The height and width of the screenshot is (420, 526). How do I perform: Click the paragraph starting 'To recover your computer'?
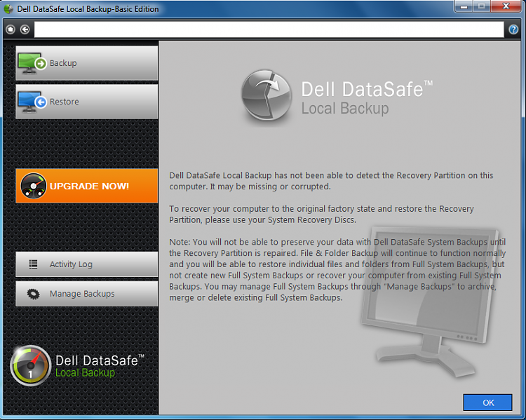coord(321,215)
